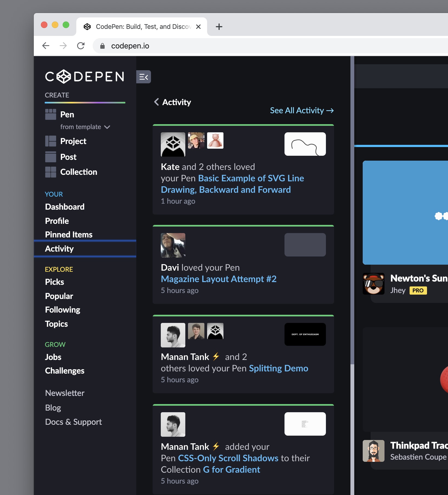
Task: Click Jhey's bear avatar
Action: click(374, 284)
